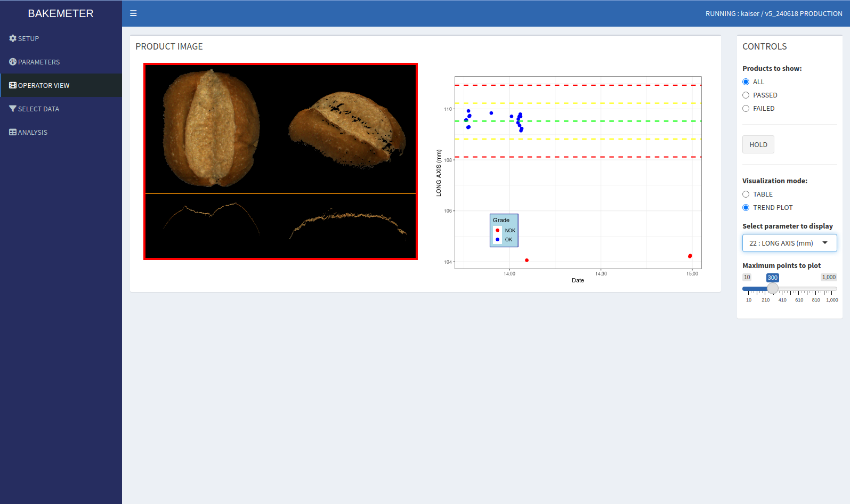Click the red NOK point near 15:00
The width and height of the screenshot is (850, 504).
(690, 256)
